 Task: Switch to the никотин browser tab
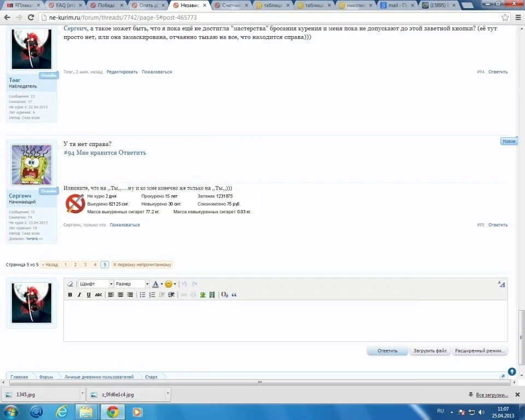pyautogui.click(x=355, y=5)
